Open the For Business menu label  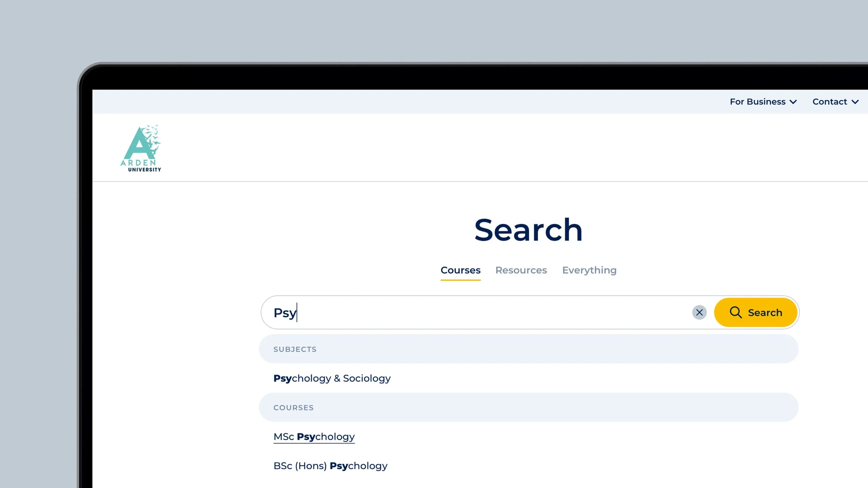pos(757,102)
